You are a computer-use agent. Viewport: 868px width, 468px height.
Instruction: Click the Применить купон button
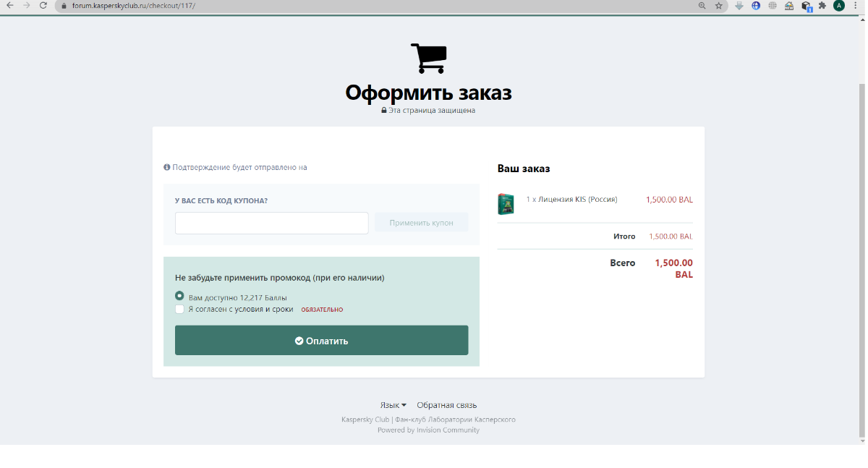pos(422,223)
